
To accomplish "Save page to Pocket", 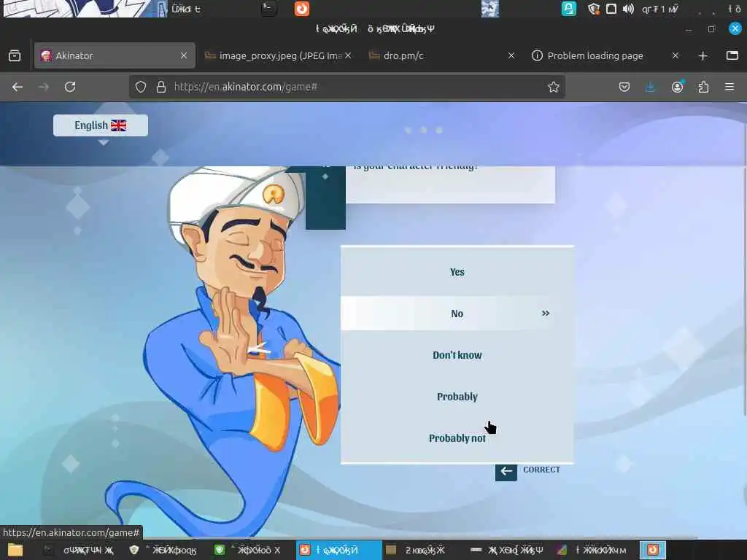I will click(624, 87).
